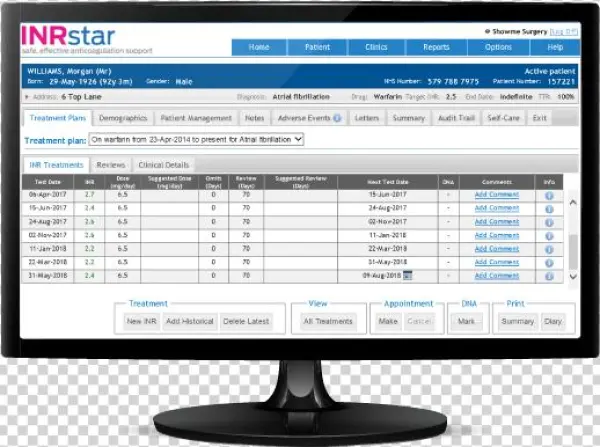Open the Home menu
This screenshot has width=600, height=447.
point(259,47)
